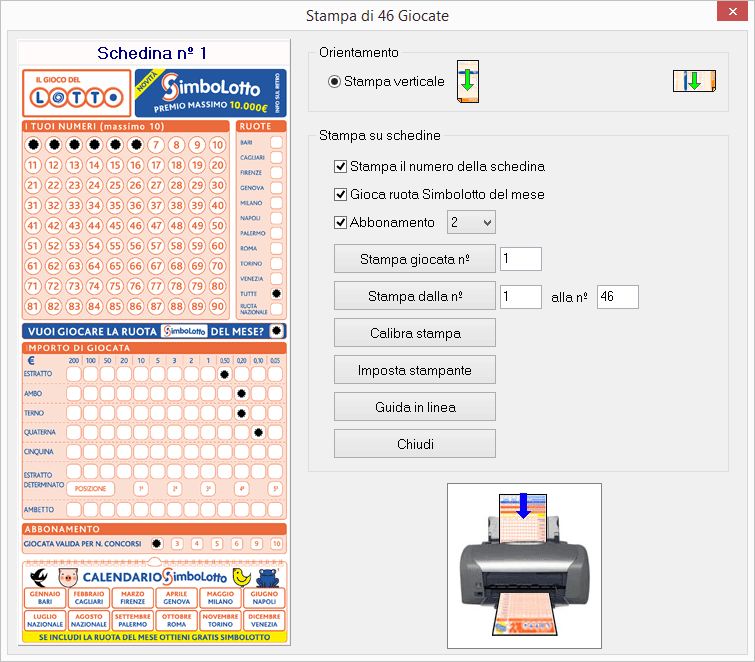Click the GIUGNO NAPOLI calendar cell
This screenshot has height=662, width=755.
[264, 598]
